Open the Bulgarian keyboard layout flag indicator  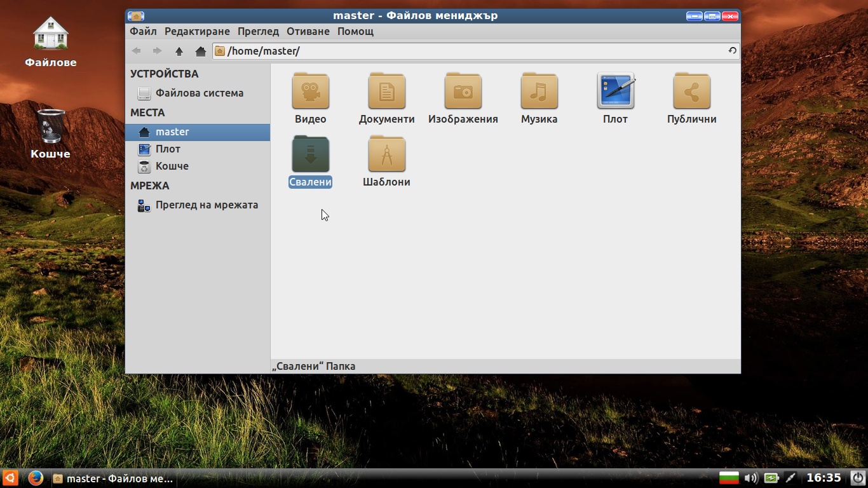729,478
